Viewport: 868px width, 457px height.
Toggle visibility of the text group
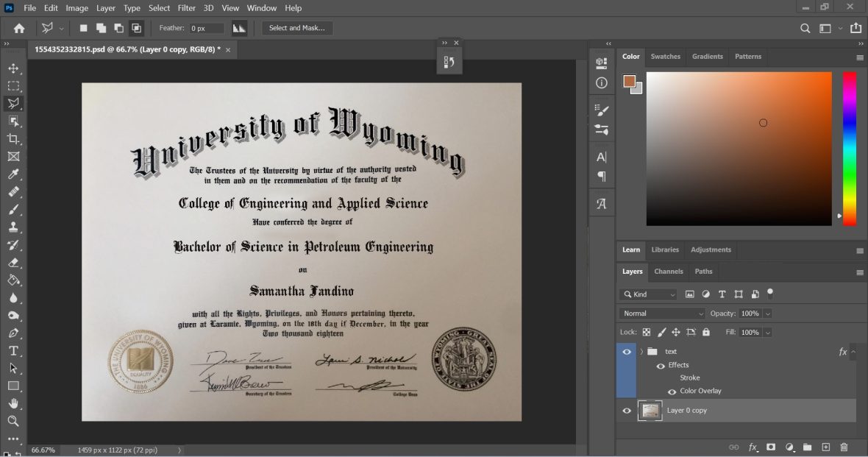pos(627,351)
